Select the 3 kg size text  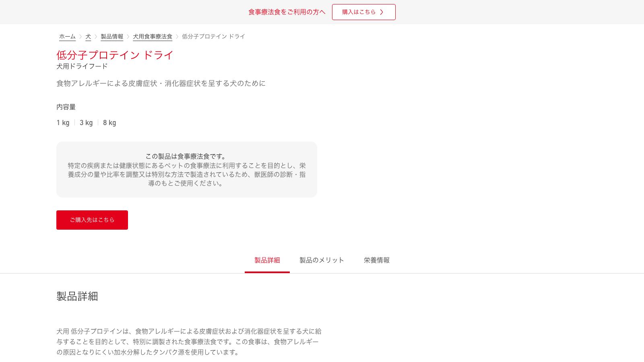86,123
